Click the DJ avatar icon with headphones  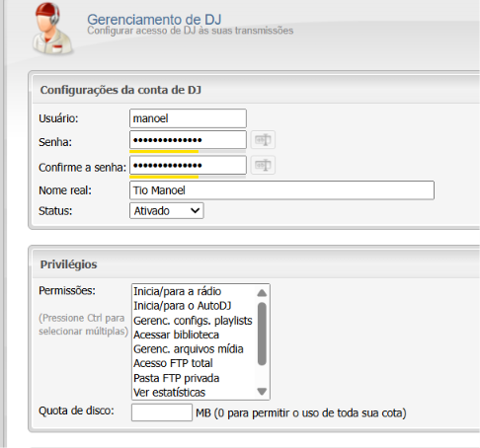pyautogui.click(x=52, y=29)
